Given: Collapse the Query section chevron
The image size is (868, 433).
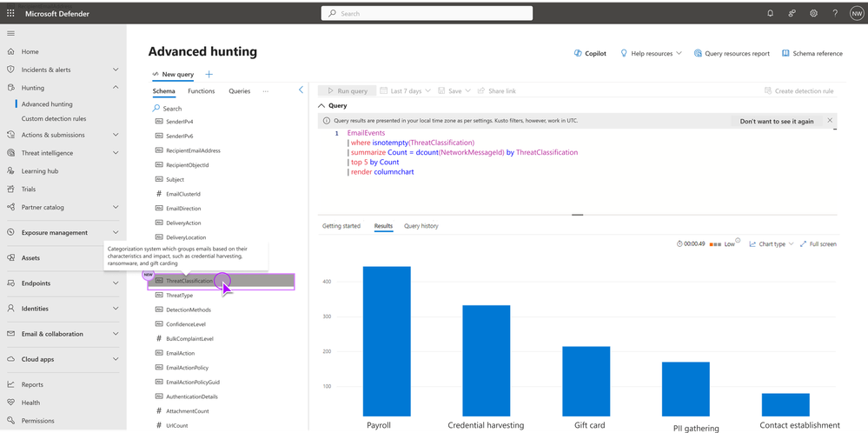Looking at the screenshot, I should 321,106.
